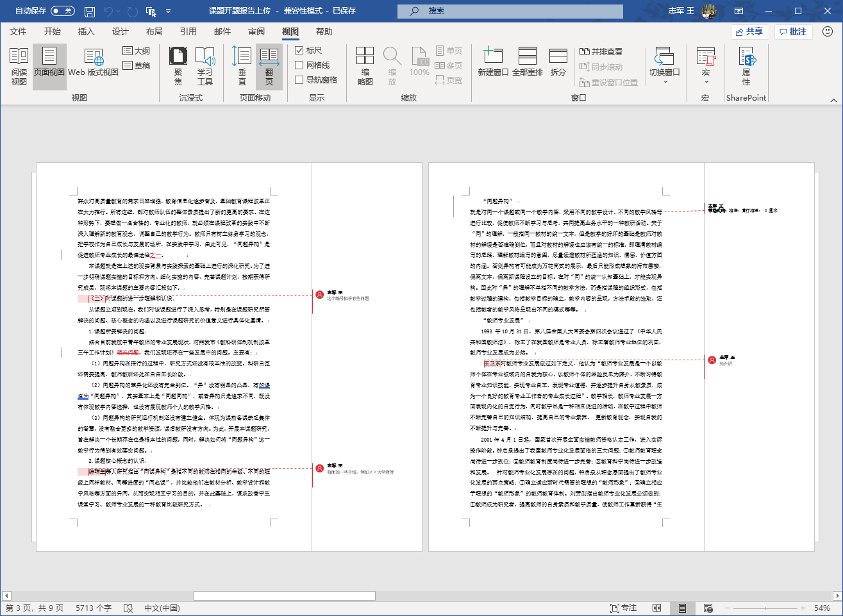843x616 pixels.
Task: Activate Focus immersive mode
Action: [x=178, y=66]
